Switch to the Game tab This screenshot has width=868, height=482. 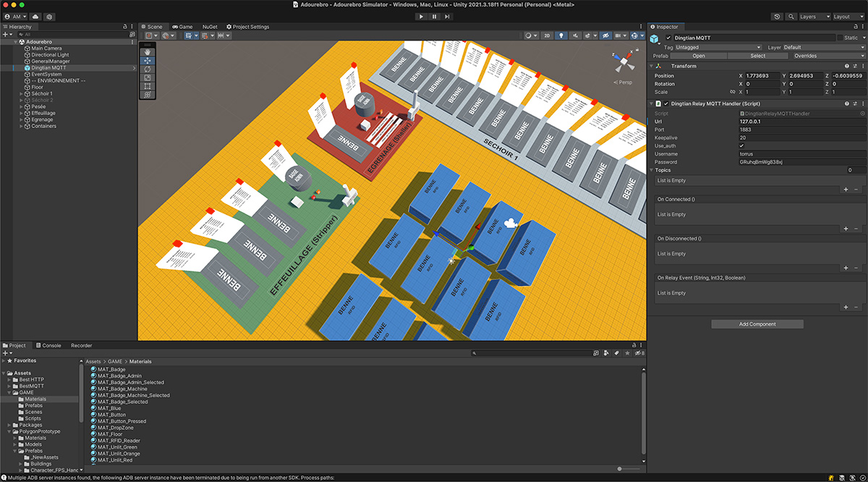coord(182,27)
